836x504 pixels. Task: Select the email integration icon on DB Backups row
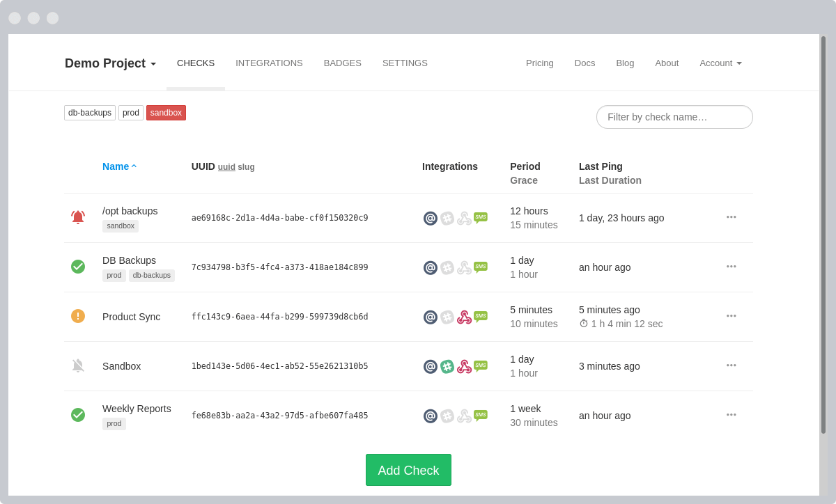coord(430,267)
